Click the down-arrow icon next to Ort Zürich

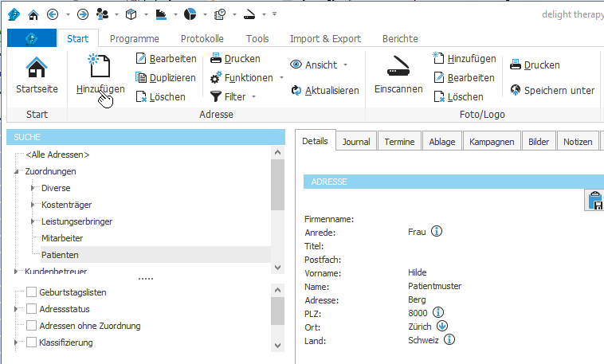442,326
